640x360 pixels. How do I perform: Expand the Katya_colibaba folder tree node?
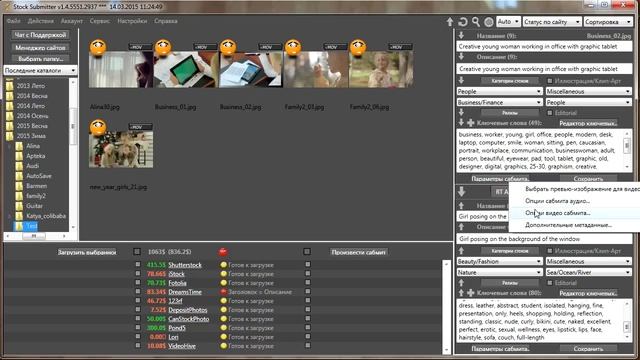point(10,216)
